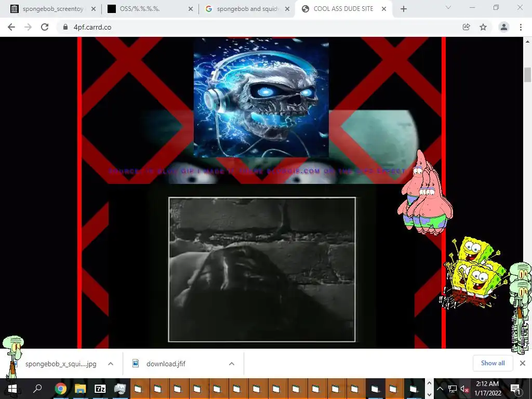Open network status in system tray
The height and width of the screenshot is (399, 532).
pyautogui.click(x=453, y=389)
